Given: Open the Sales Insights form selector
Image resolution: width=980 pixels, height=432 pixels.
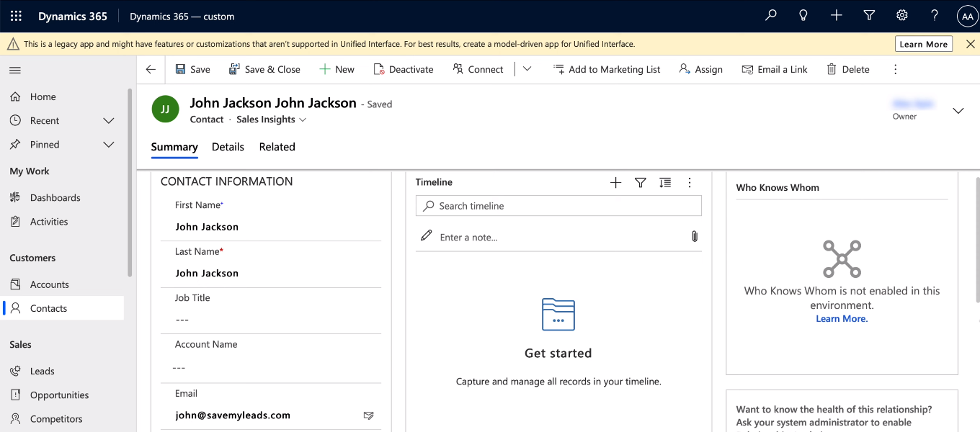Looking at the screenshot, I should (x=272, y=120).
